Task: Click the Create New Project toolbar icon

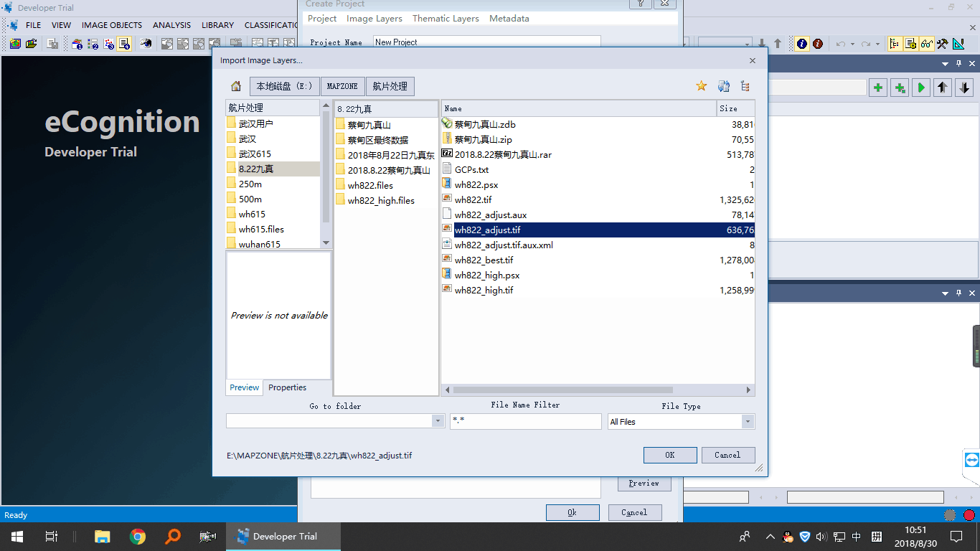Action: [15, 44]
